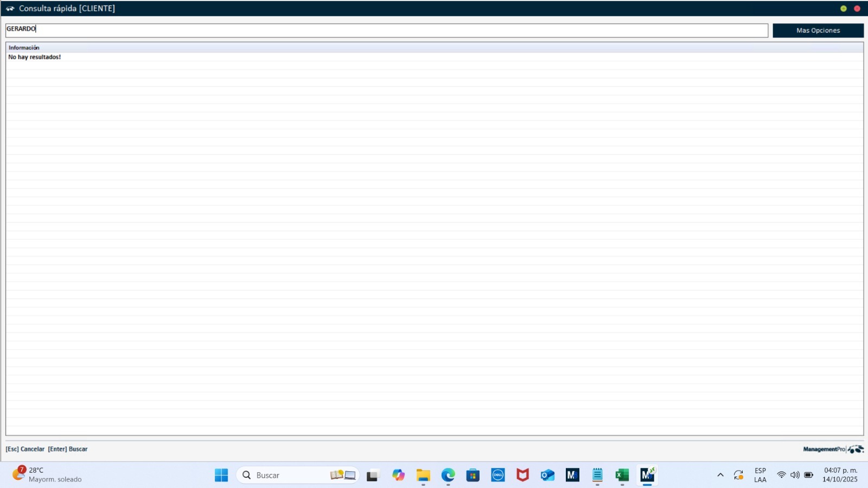Switch to the active ManagementPro taskbar icon

647,475
